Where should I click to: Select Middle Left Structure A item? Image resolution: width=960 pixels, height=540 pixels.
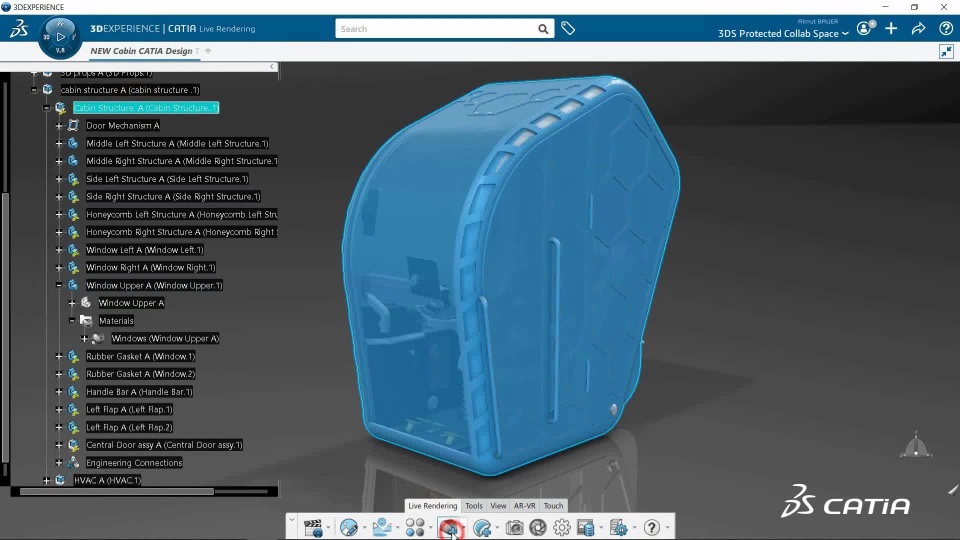click(177, 143)
